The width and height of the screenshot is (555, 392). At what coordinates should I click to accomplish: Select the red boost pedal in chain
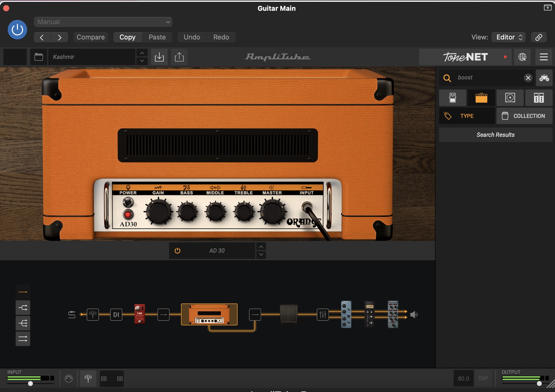[140, 314]
